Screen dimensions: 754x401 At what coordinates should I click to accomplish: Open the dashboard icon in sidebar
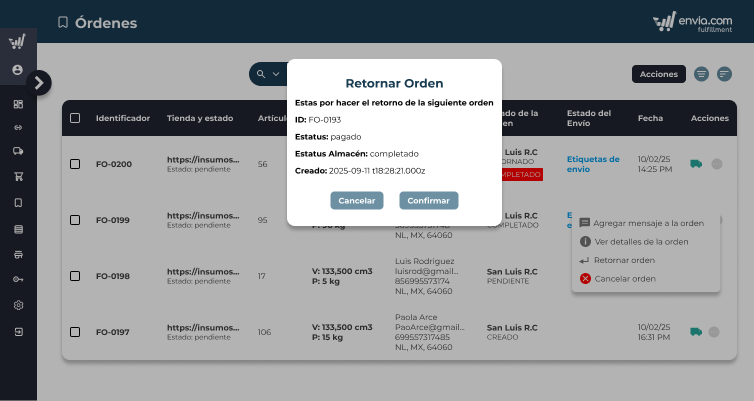[x=18, y=104]
